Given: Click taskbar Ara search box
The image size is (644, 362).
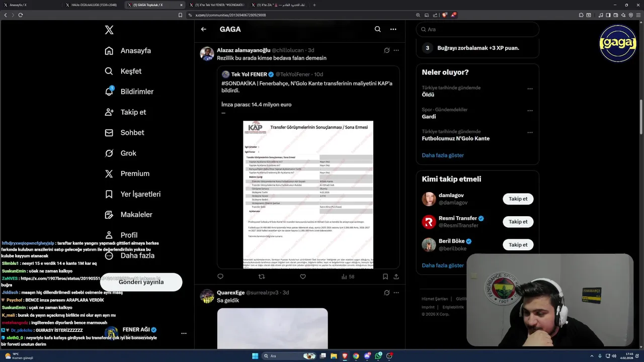Looking at the screenshot, I should (289, 356).
